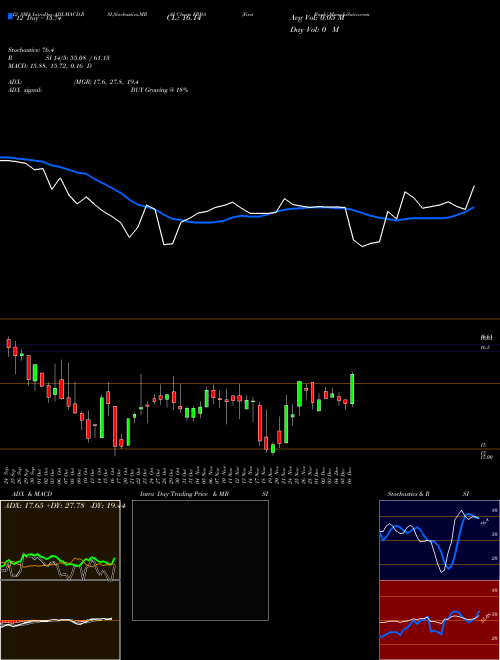Image resolution: width=500 pixels, height=660 pixels.
Task: Click the 'Intra Day Trading Price & MR' title
Action: coord(184,494)
